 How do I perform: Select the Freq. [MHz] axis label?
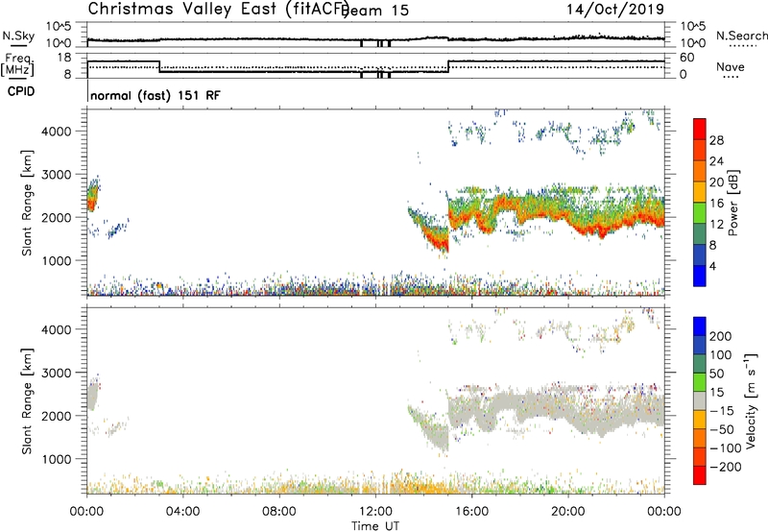click(17, 64)
